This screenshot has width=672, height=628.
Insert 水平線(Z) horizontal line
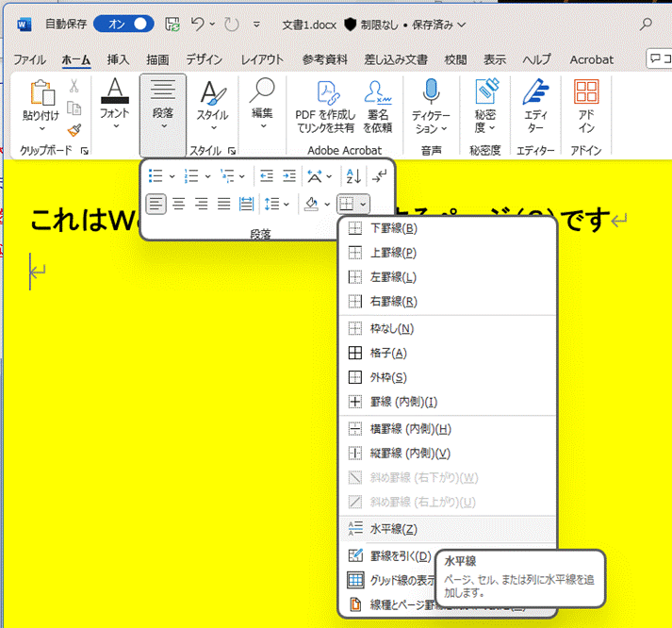click(448, 529)
